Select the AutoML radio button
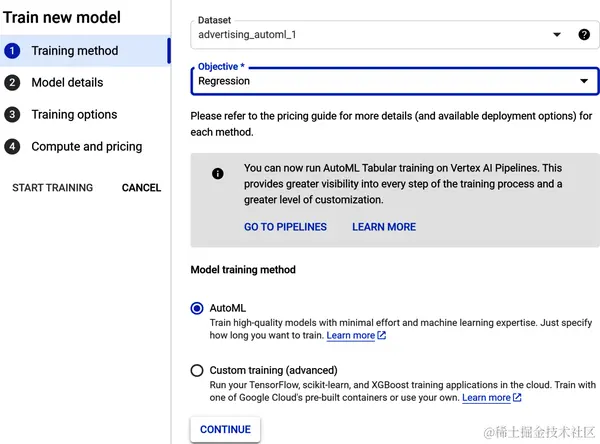The height and width of the screenshot is (444, 600). (197, 309)
